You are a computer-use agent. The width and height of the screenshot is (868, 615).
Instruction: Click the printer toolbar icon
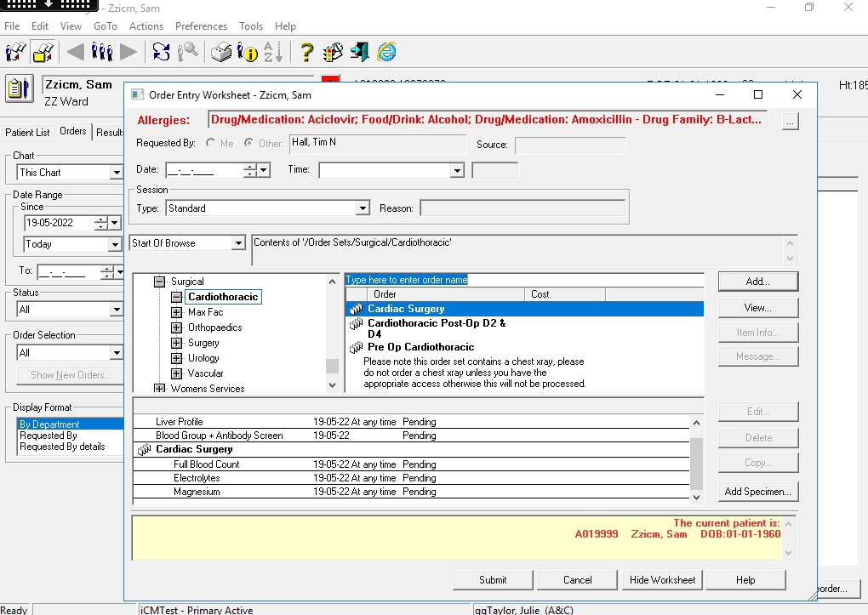point(221,52)
